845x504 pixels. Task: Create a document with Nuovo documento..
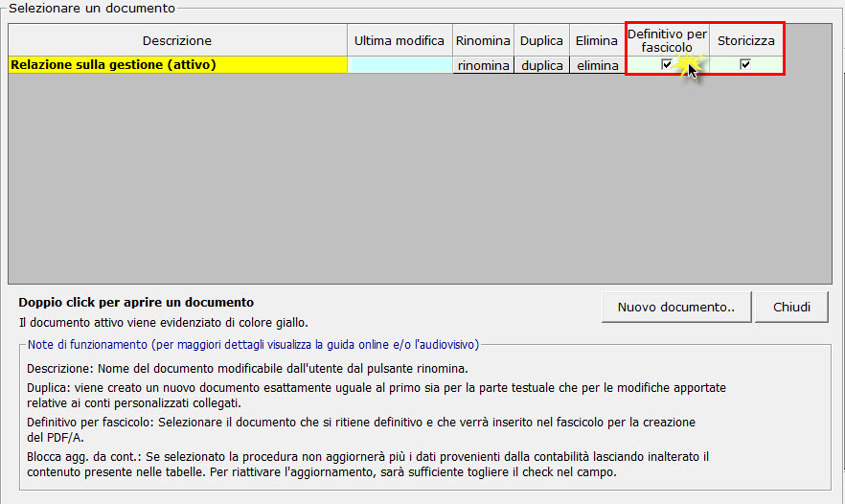click(x=676, y=308)
